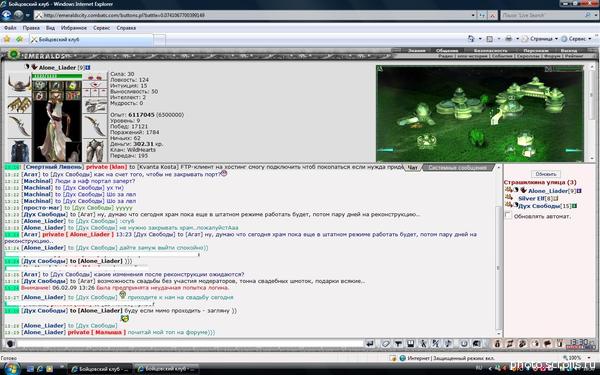Click the IE home page icon
600x375 pixels.
tap(471, 39)
